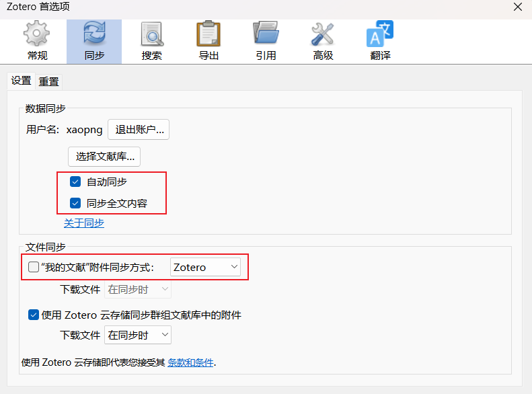Uncheck 使用 Zotero 云存储同步群组文献库中的附件
The height and width of the screenshot is (394, 532).
coord(34,315)
